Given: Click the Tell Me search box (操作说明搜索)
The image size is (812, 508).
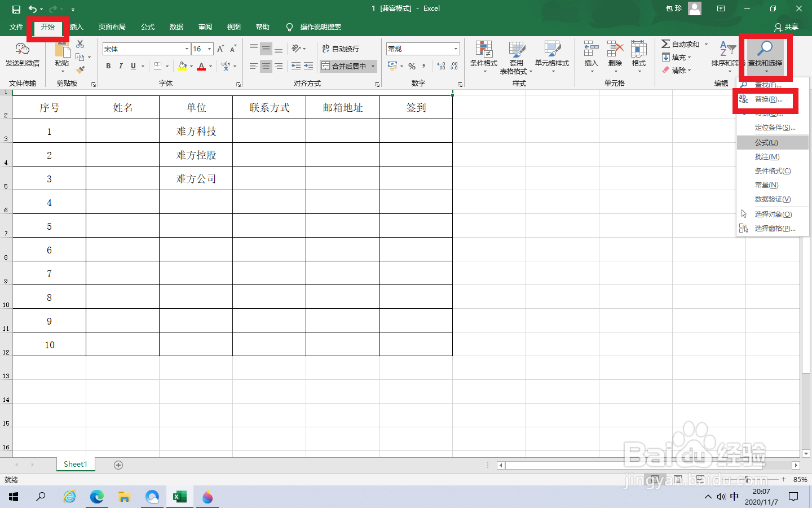Looking at the screenshot, I should pyautogui.click(x=320, y=27).
